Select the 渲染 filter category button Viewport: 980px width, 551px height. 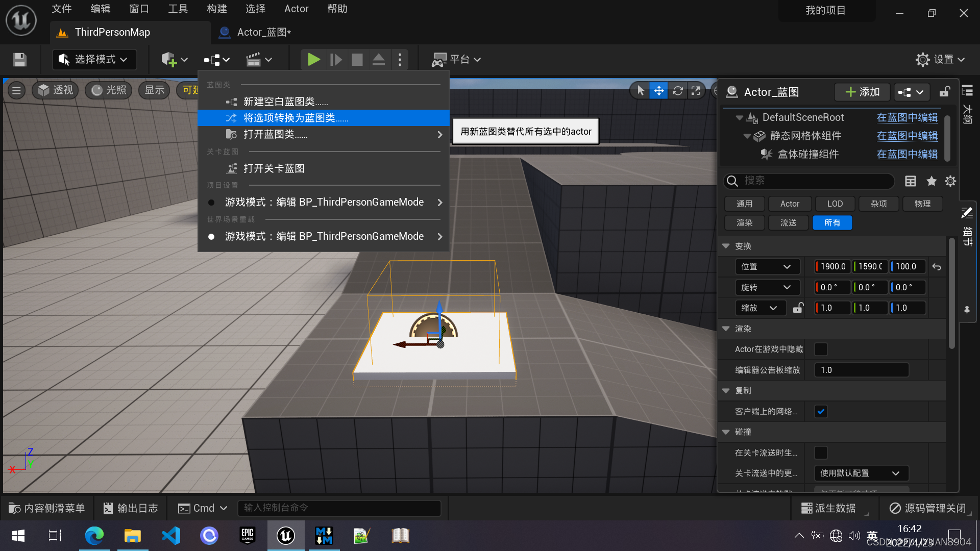tap(744, 222)
